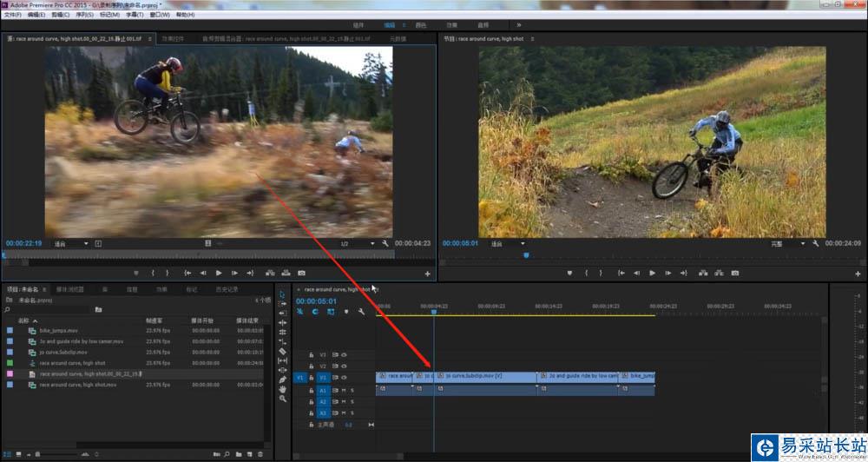
Task: Click the Extract button in Program monitor
Action: point(719,273)
